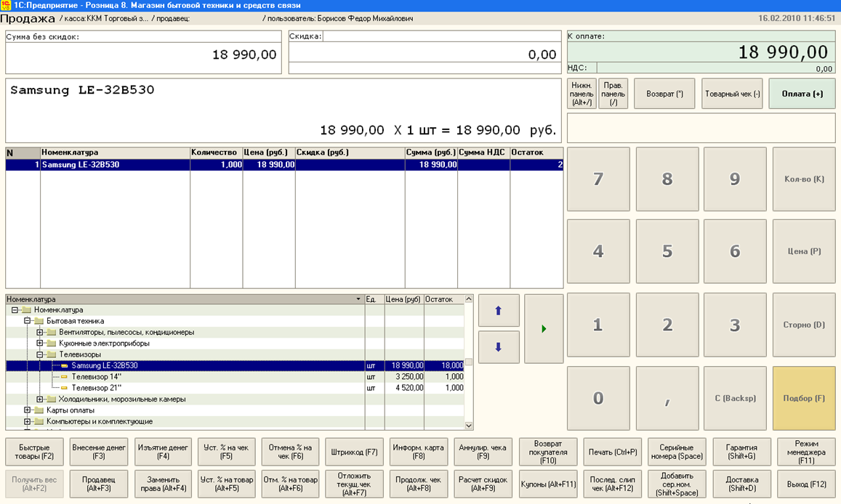Open the Номенклатура column header dropdown

(358, 299)
